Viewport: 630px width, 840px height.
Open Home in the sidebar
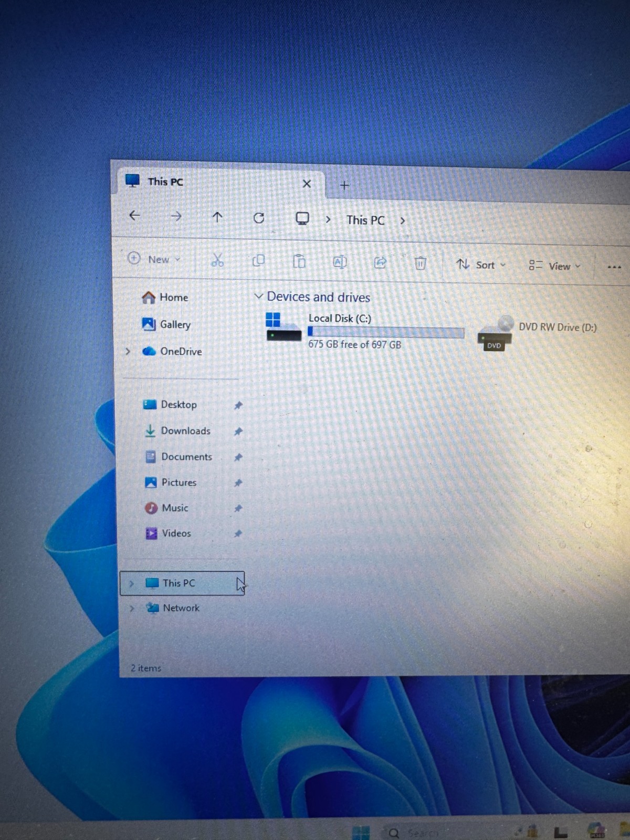(165, 297)
